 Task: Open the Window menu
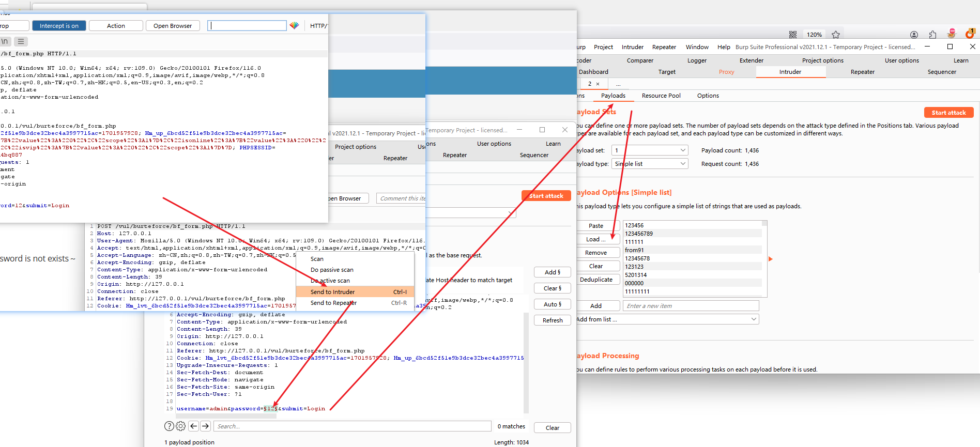pos(697,47)
